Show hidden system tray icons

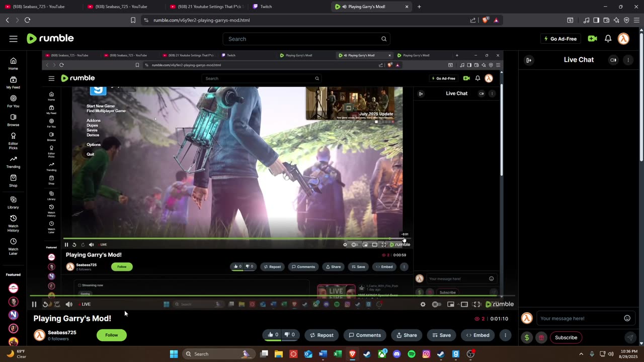click(x=581, y=354)
